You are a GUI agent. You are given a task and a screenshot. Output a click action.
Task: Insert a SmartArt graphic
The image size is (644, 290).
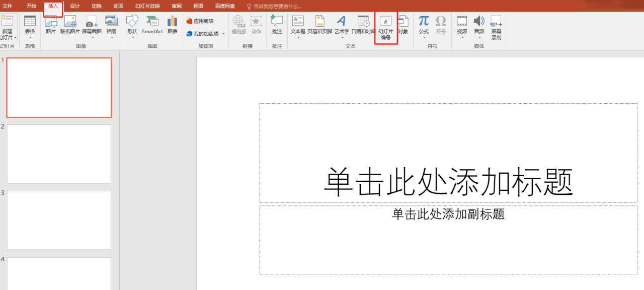coord(152,22)
